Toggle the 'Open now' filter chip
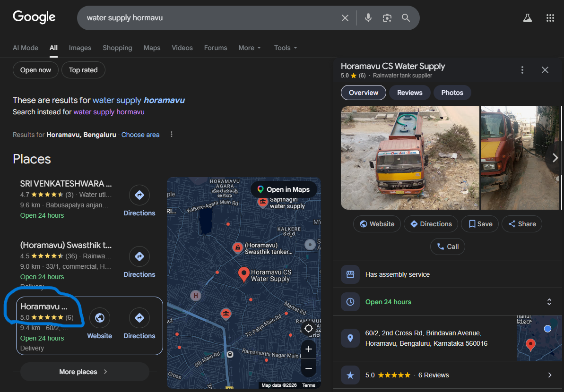Screen dimensions: 564x392 point(35,70)
